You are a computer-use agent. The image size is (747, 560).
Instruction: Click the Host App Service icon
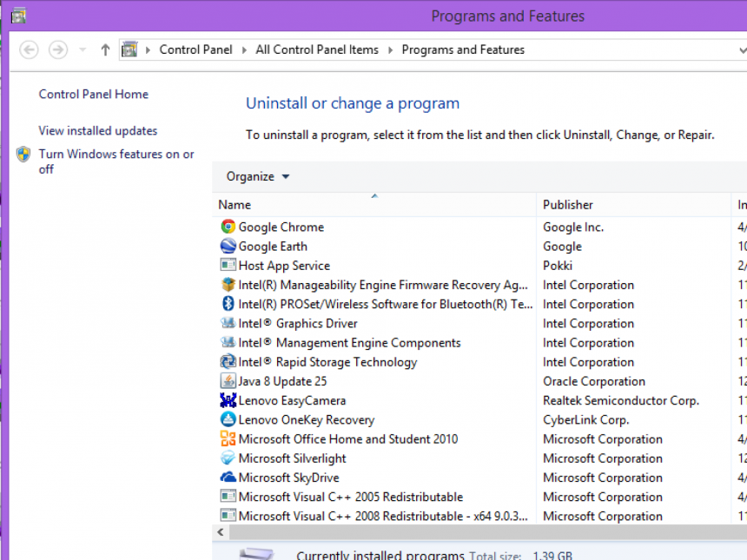pyautogui.click(x=228, y=265)
